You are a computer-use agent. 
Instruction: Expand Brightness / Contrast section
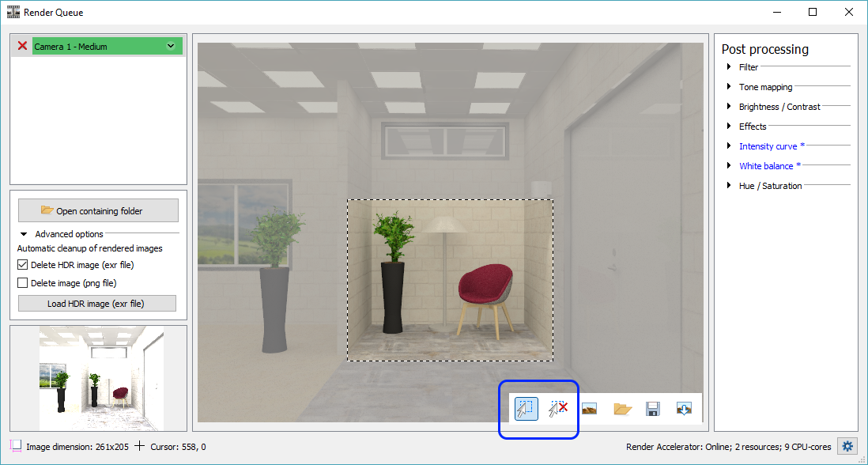click(728, 107)
